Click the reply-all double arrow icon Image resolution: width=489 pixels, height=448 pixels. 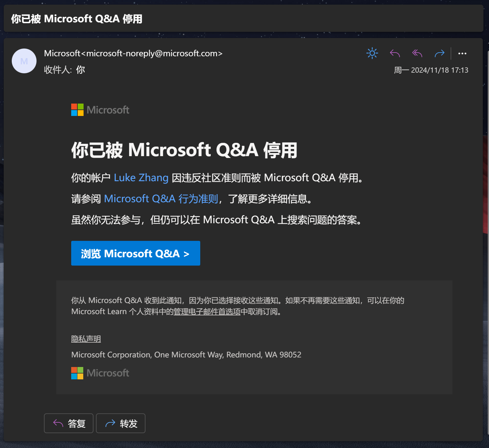pos(417,53)
